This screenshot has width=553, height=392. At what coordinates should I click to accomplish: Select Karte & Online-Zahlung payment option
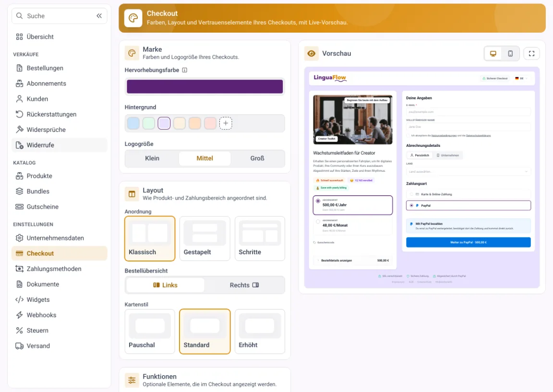click(469, 194)
